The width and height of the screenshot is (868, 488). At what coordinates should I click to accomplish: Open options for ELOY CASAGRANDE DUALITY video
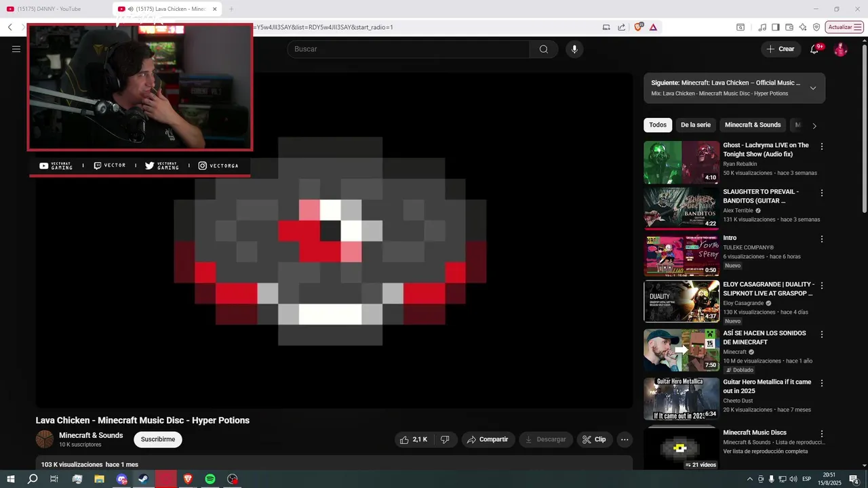tap(822, 285)
